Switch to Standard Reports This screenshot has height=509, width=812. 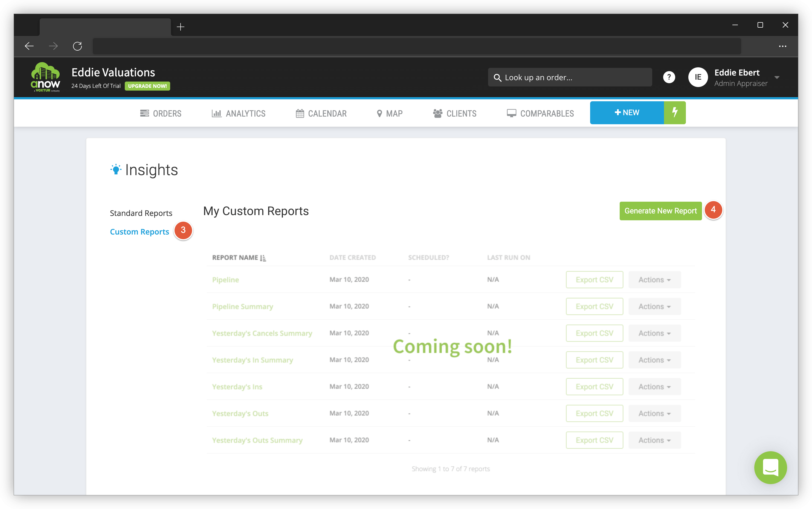141,213
